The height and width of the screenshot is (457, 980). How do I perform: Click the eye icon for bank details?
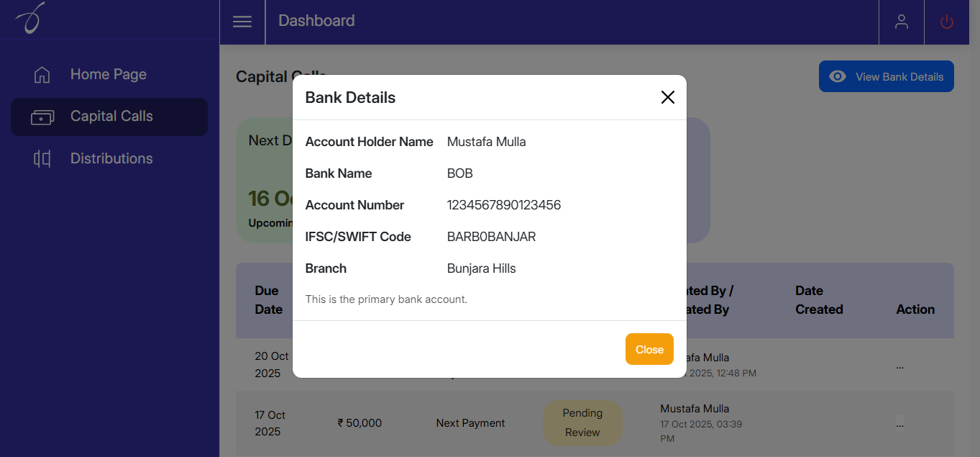[x=838, y=77]
